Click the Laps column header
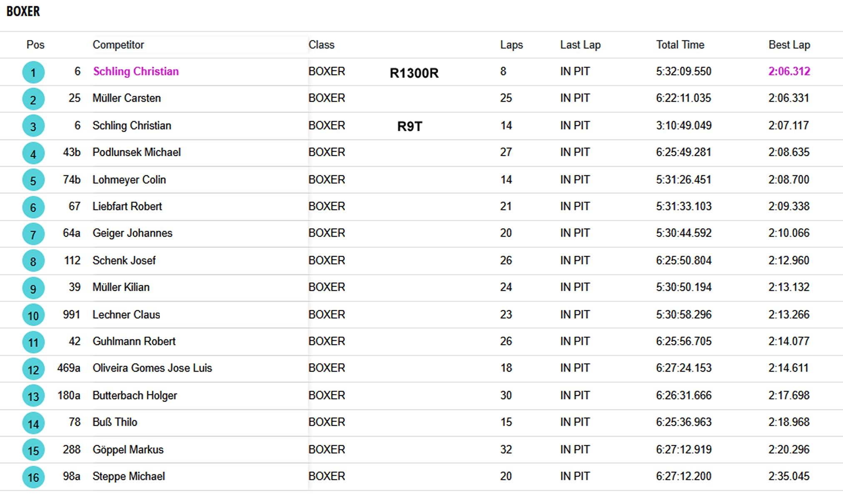This screenshot has height=504, width=843. coord(511,45)
